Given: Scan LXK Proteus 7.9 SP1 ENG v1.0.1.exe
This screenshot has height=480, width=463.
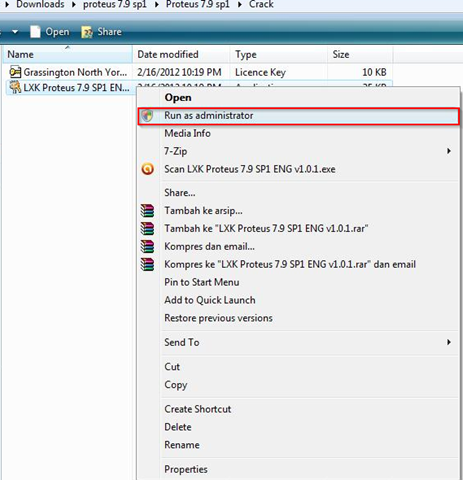Looking at the screenshot, I should 250,169.
